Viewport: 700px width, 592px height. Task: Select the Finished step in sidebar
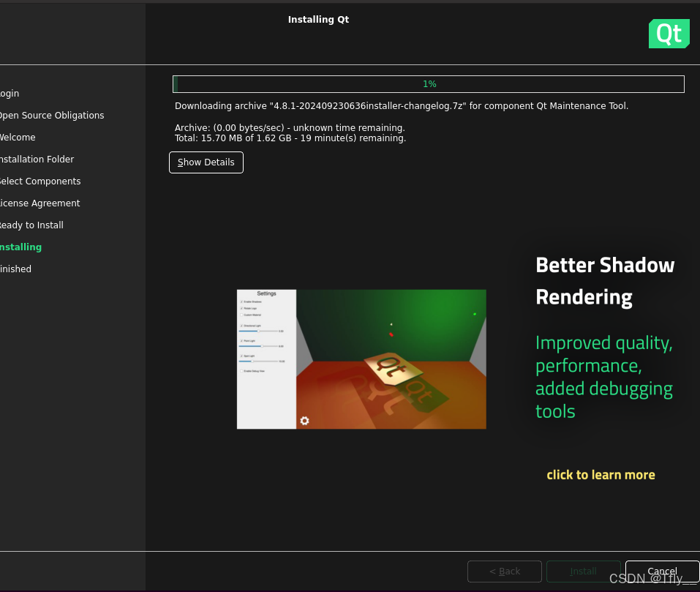coord(15,269)
